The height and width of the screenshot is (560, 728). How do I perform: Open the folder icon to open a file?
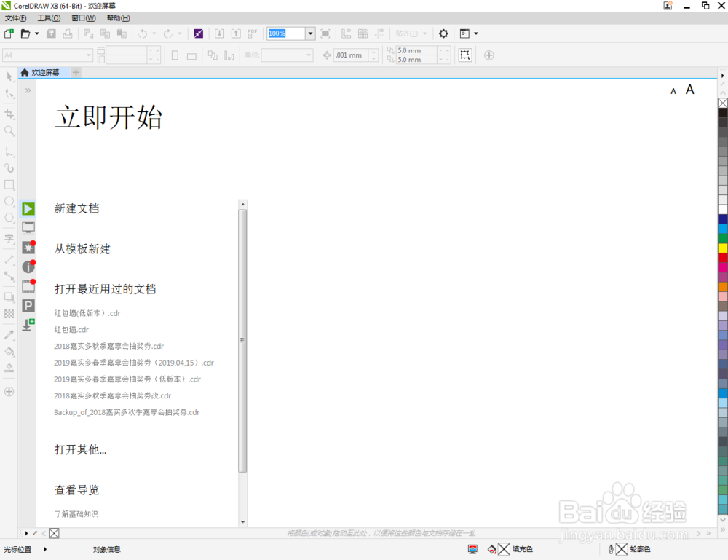tap(25, 33)
